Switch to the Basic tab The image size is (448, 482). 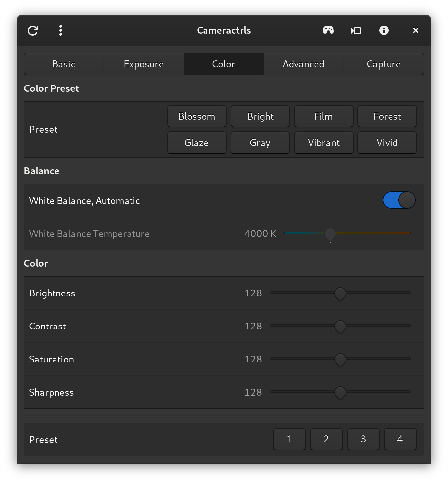(64, 64)
